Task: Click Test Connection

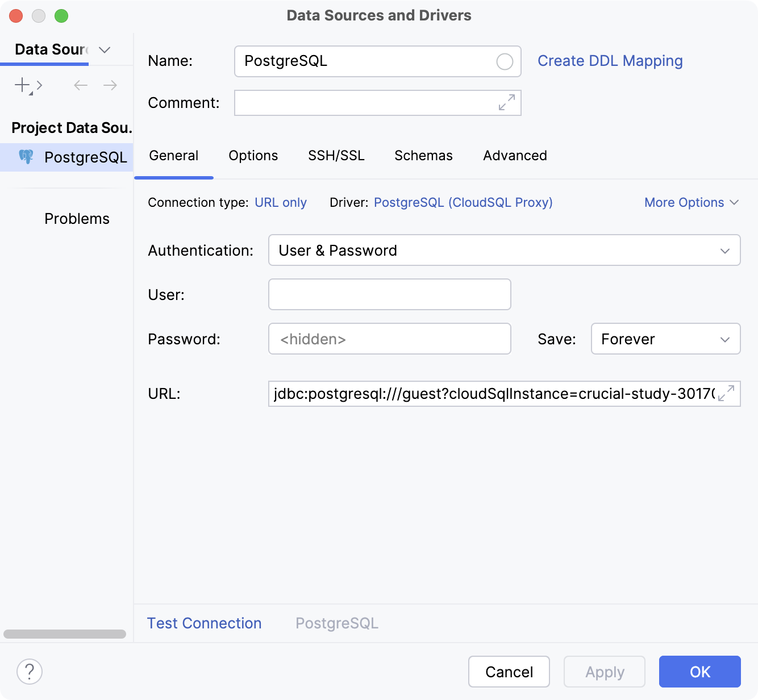Action: tap(204, 623)
